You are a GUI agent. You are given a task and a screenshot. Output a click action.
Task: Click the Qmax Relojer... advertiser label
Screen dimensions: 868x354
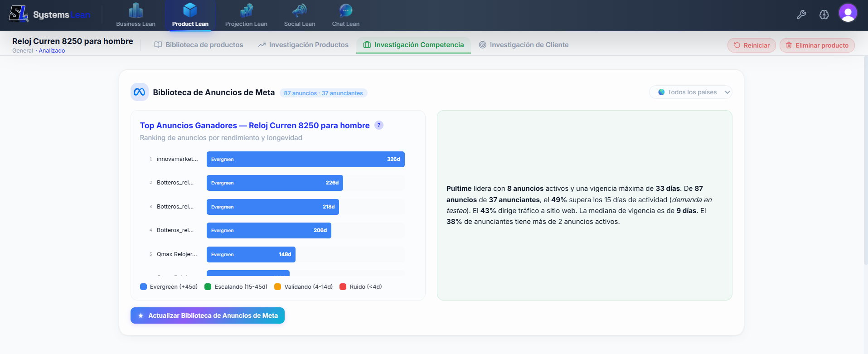[x=177, y=254]
